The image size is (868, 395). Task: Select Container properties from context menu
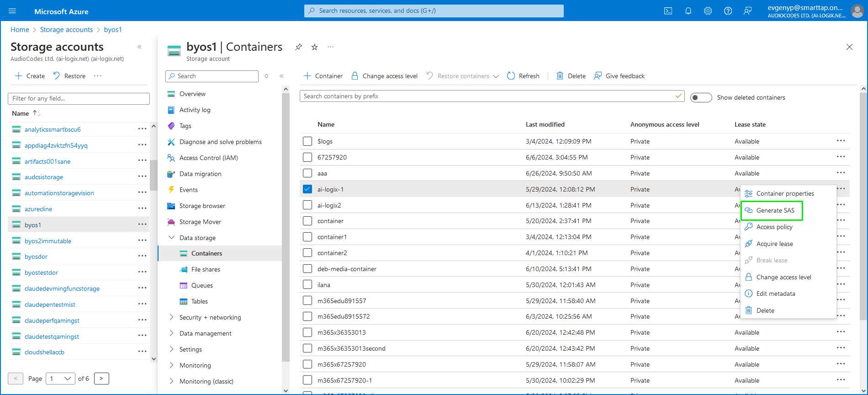[785, 193]
